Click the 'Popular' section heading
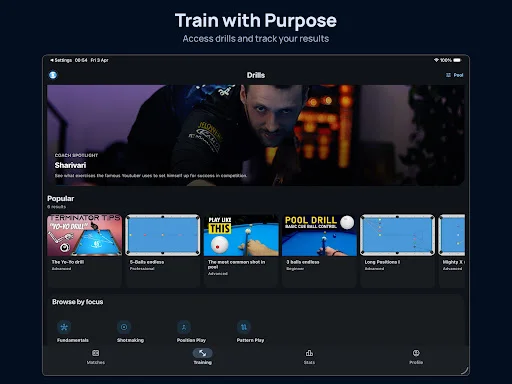The image size is (512, 384). pyautogui.click(x=60, y=199)
